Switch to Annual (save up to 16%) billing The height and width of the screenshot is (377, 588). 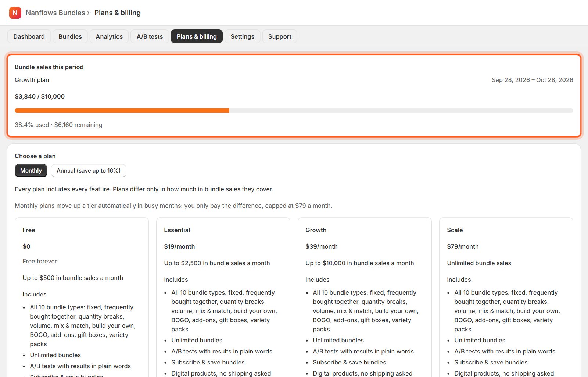pos(89,171)
